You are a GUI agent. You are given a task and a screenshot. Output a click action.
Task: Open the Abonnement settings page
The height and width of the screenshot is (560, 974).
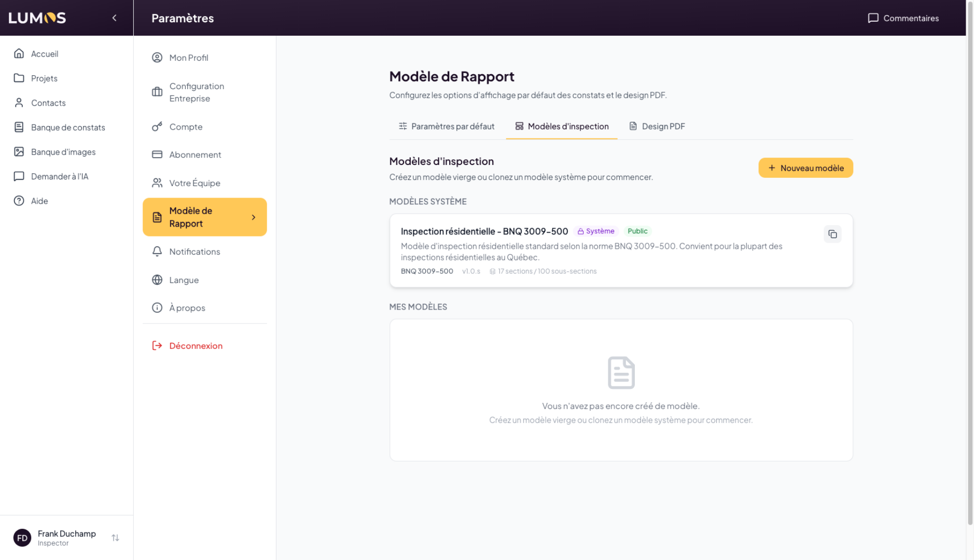pyautogui.click(x=194, y=155)
